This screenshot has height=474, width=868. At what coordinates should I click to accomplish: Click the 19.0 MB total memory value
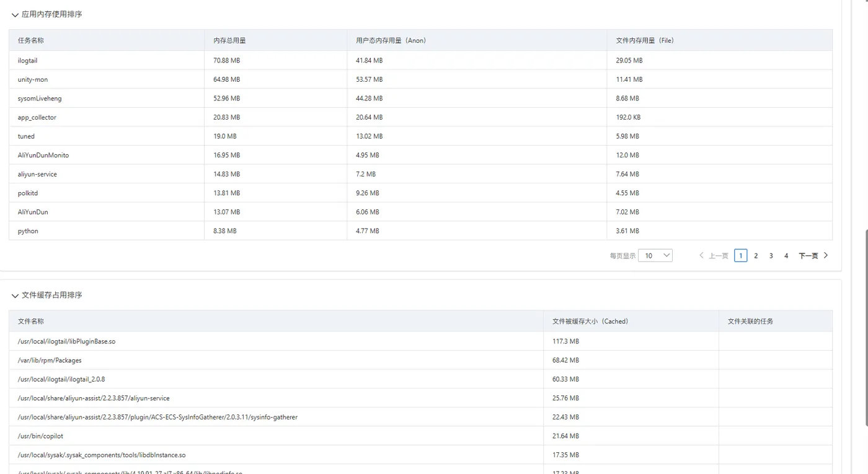click(224, 136)
